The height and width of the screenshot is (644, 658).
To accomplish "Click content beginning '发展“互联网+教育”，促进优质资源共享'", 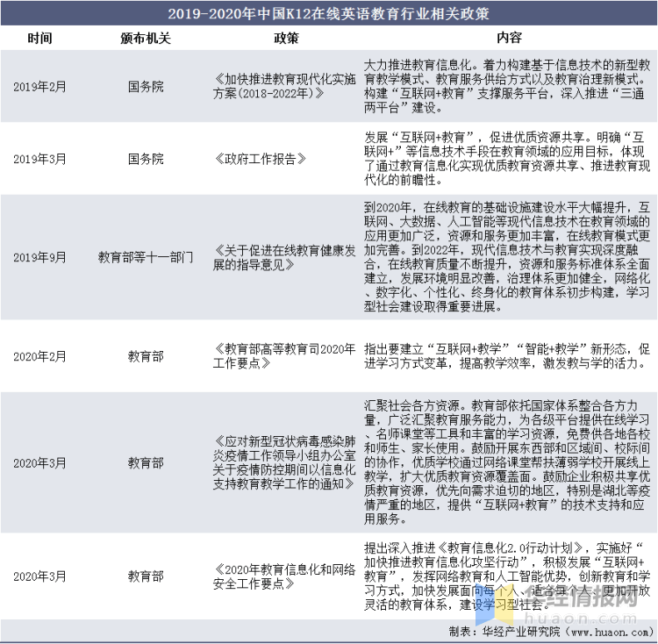I will click(507, 159).
